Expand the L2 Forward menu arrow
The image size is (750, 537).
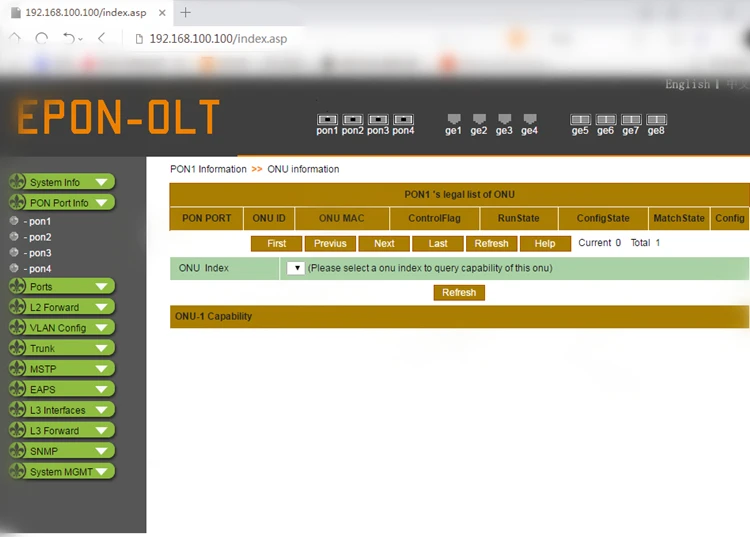(101, 307)
